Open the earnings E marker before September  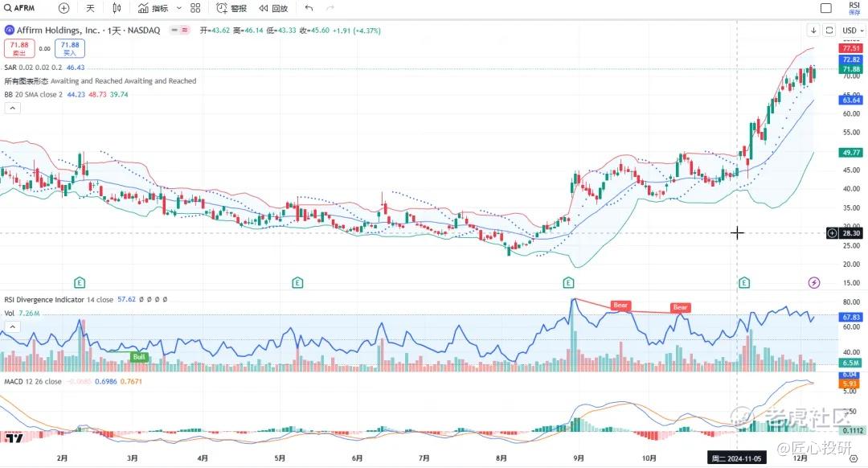tap(568, 283)
